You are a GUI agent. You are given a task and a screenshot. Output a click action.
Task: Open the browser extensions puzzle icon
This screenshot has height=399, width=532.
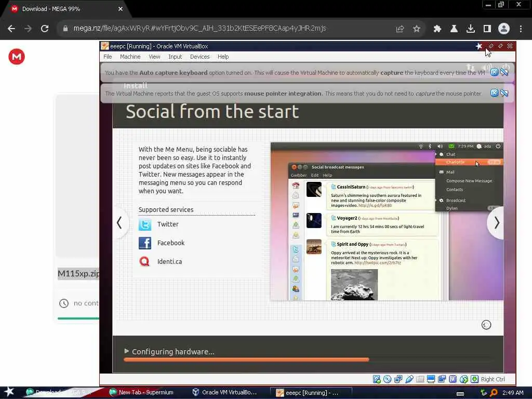click(x=437, y=29)
